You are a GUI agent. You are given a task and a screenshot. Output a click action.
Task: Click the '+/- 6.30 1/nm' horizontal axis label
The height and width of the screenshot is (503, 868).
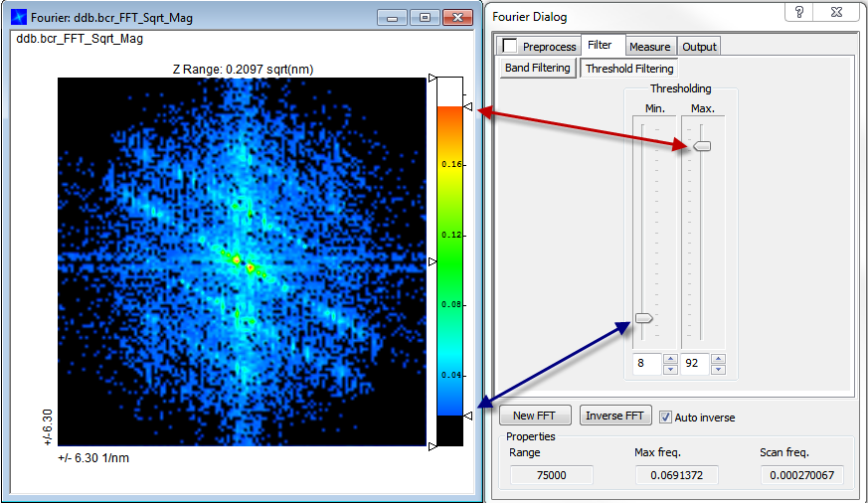coord(93,458)
